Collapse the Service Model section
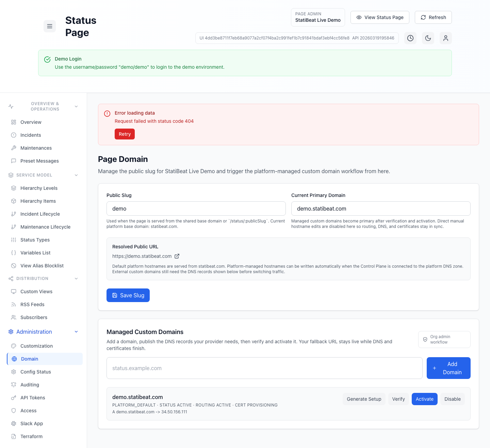 [76, 175]
